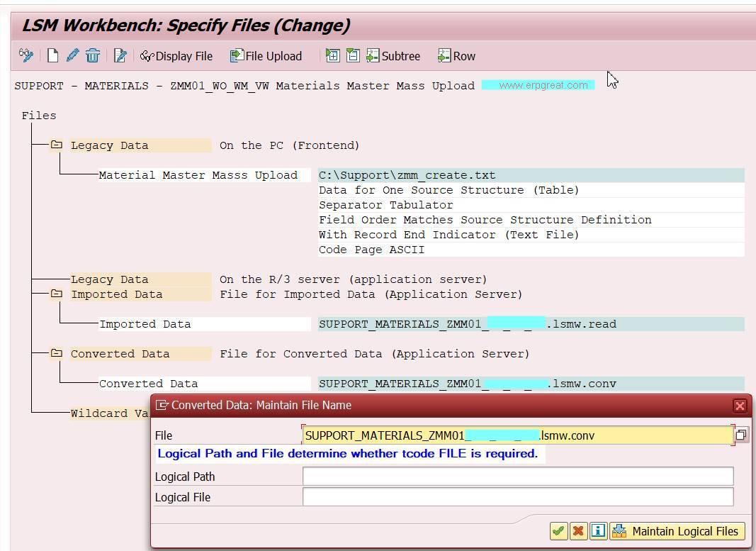Image resolution: width=756 pixels, height=551 pixels.
Task: Click the Display/Change glasses-pencil toolbar icon
Action: point(26,55)
